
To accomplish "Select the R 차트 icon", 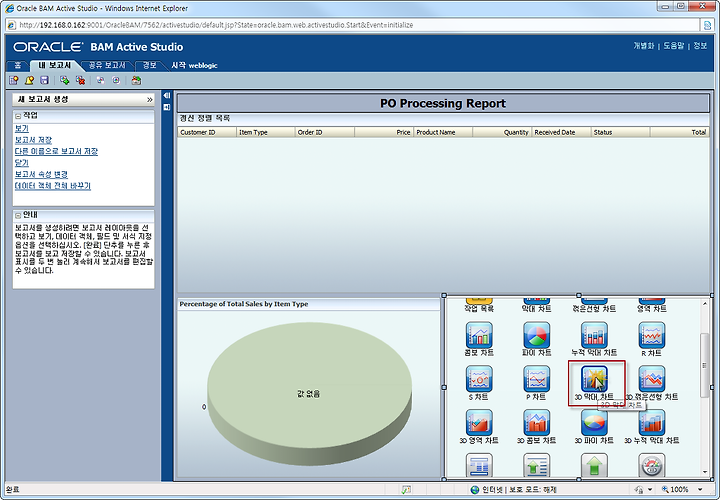I will click(x=652, y=335).
